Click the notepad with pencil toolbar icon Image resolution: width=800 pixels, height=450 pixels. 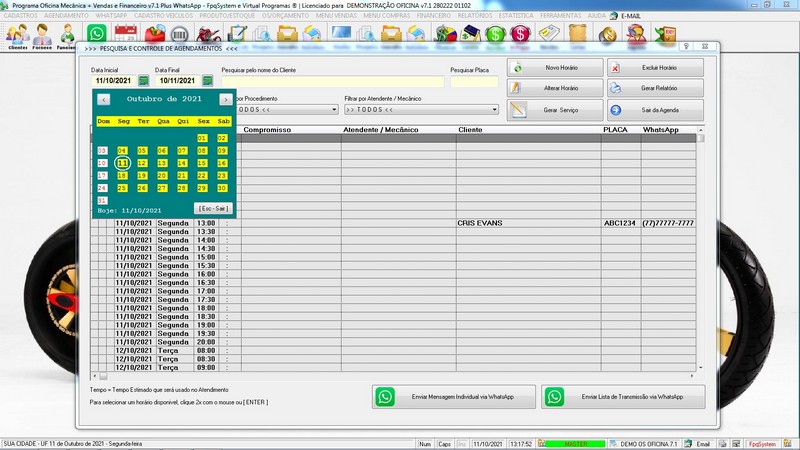(x=237, y=34)
